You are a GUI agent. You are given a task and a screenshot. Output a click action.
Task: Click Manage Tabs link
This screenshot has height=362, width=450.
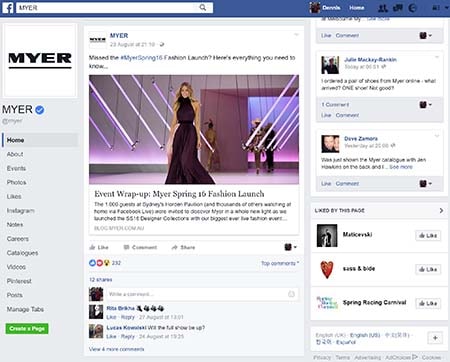(25, 309)
